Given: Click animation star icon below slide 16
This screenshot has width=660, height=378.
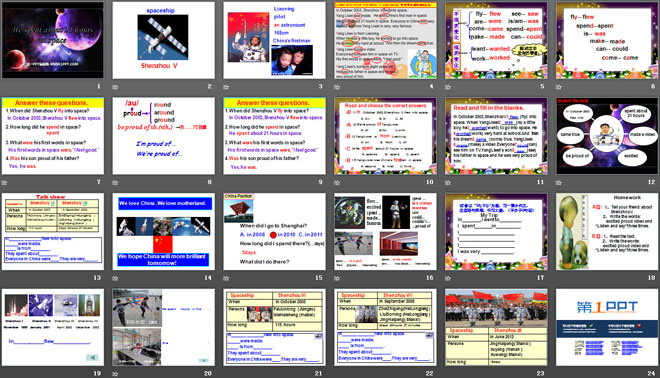Looking at the screenshot, I should click(337, 278).
